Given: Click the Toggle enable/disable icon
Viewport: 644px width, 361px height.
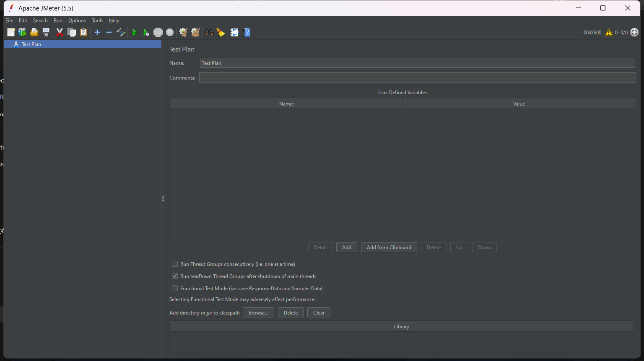Looking at the screenshot, I should pos(121,32).
